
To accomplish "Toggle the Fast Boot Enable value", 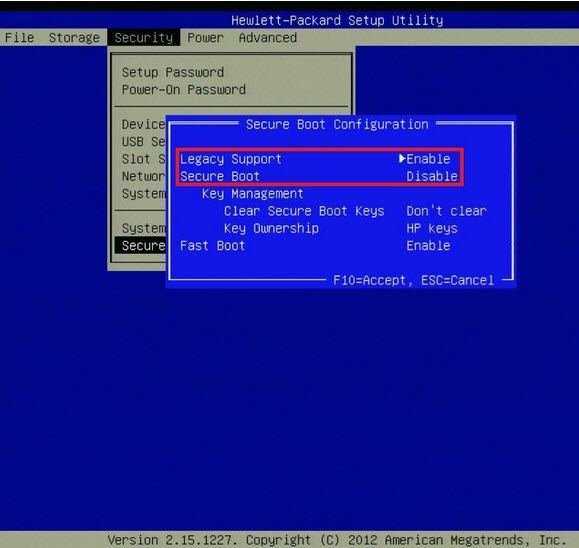I will point(428,246).
